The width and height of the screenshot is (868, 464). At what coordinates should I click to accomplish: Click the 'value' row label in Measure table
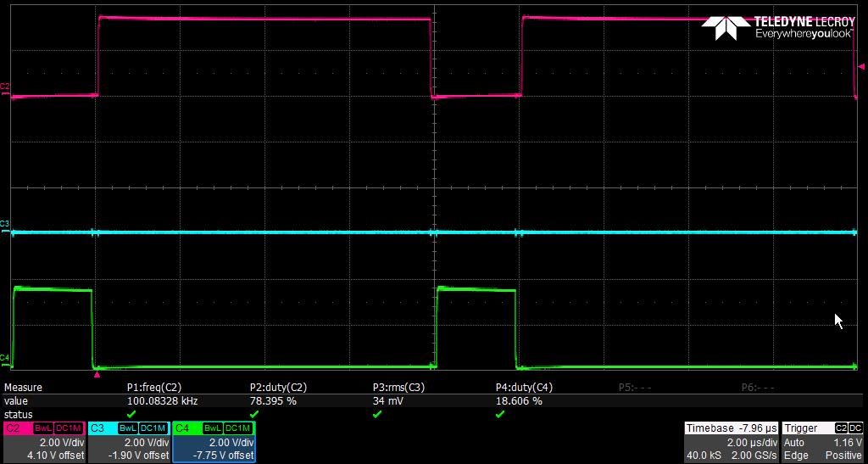click(15, 401)
